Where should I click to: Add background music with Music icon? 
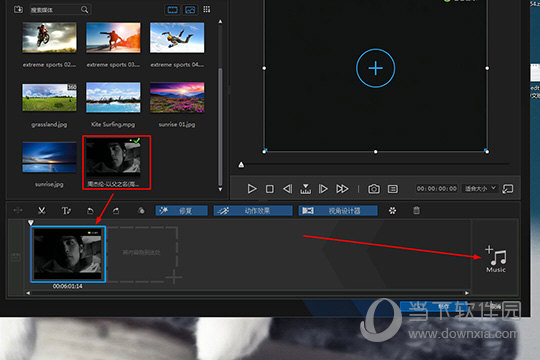point(496,259)
